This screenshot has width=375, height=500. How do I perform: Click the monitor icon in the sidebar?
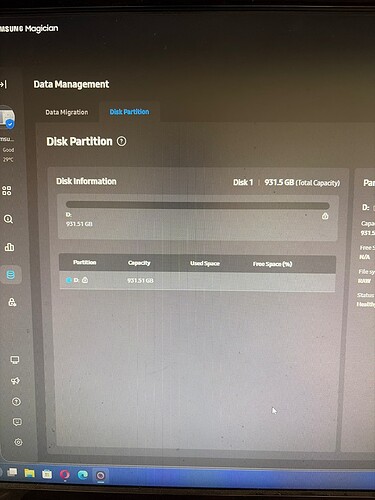pyautogui.click(x=15, y=360)
